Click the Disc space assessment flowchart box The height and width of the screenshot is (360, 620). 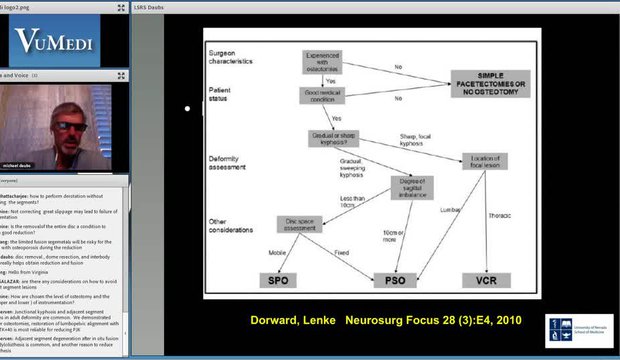click(x=299, y=224)
